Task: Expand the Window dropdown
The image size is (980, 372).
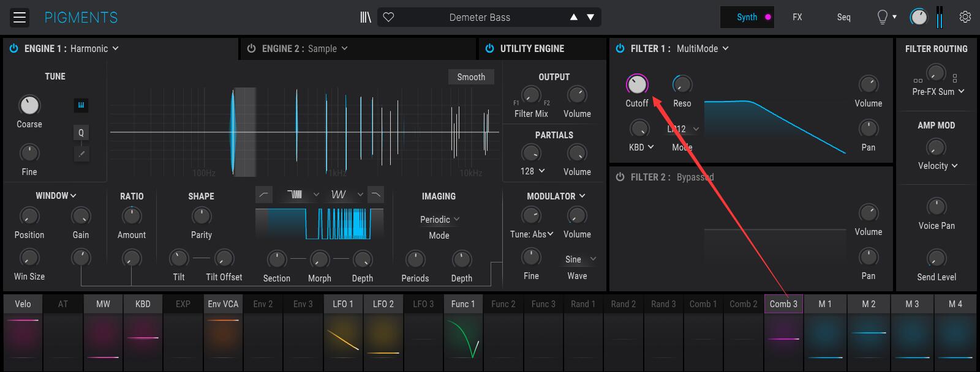Action: click(x=56, y=196)
